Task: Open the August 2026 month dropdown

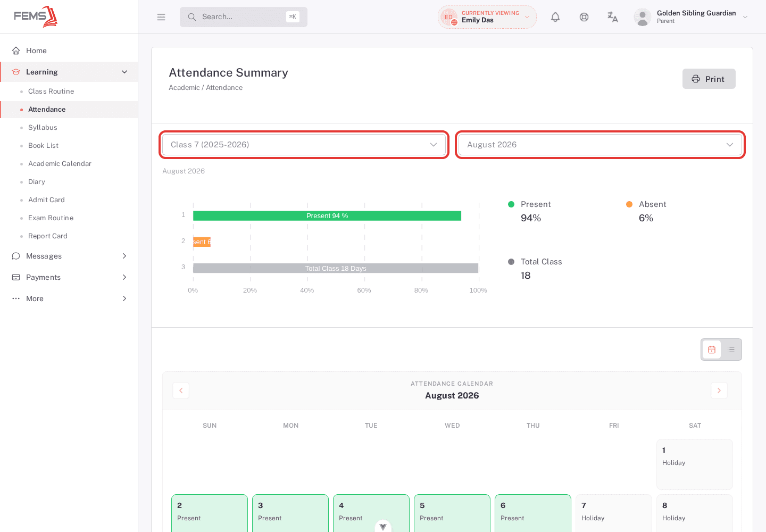Action: click(x=600, y=145)
